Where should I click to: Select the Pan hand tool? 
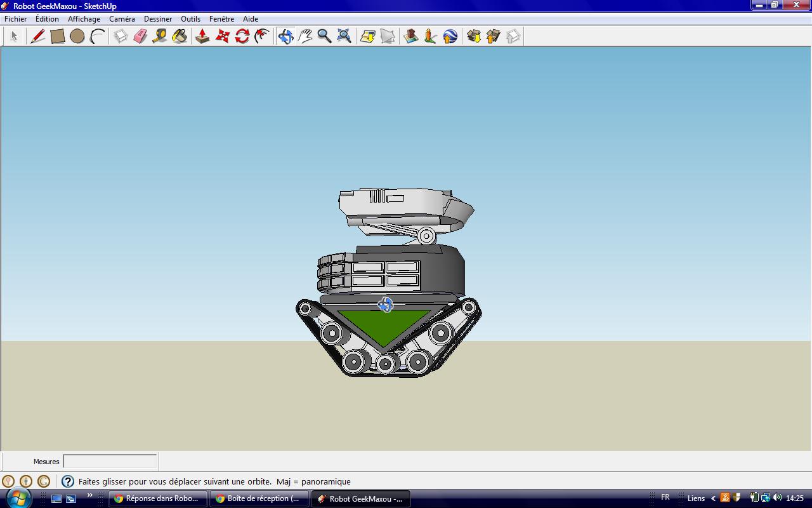(x=305, y=36)
